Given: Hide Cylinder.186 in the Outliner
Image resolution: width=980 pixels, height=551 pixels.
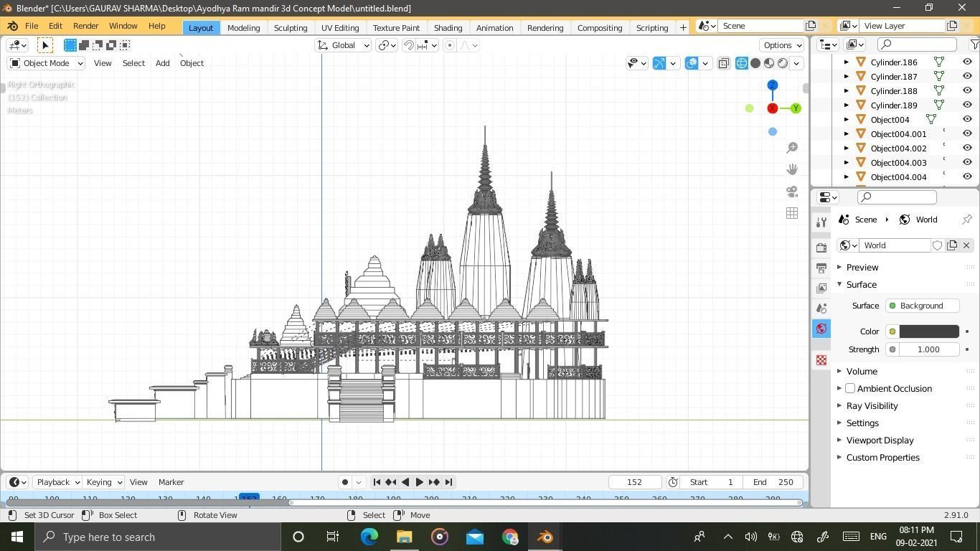Looking at the screenshot, I should (967, 62).
